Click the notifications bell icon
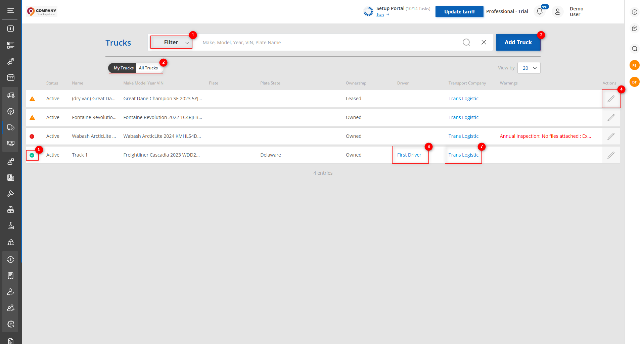This screenshot has width=644, height=344. point(539,11)
